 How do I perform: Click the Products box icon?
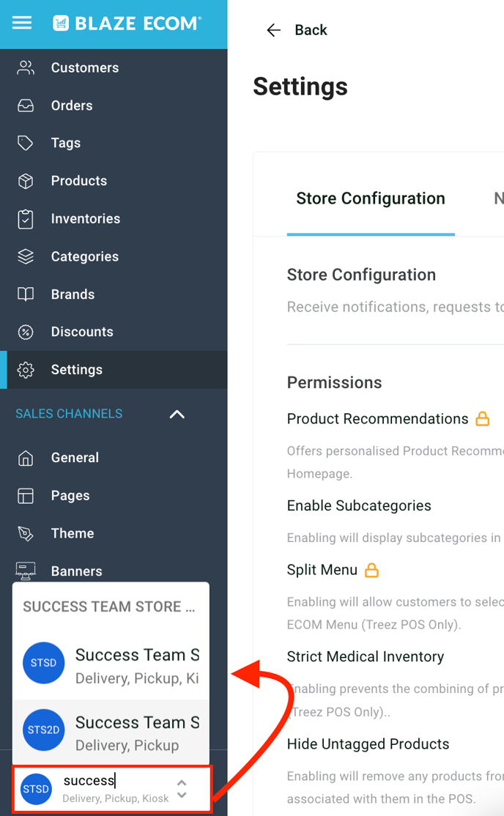[26, 181]
